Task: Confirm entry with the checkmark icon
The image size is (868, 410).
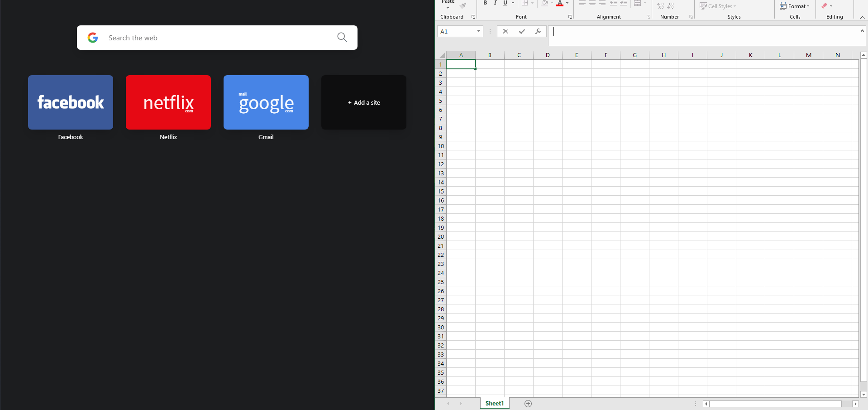Action: pos(522,31)
